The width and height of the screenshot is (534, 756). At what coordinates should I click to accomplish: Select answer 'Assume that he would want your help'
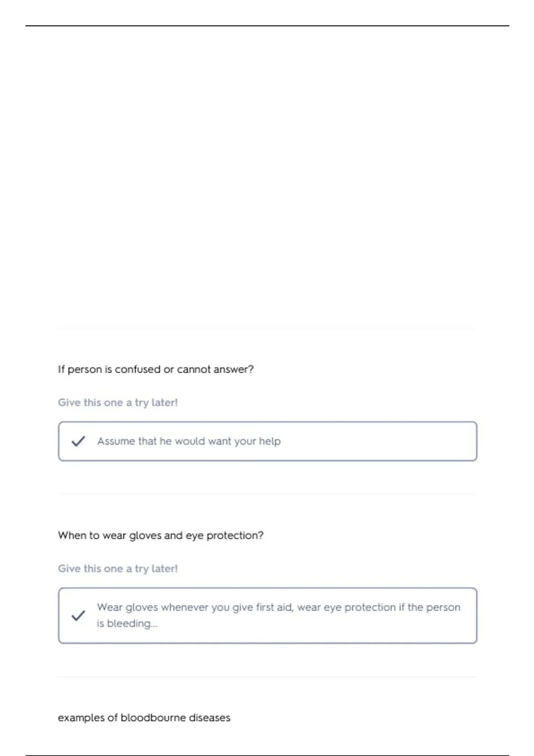pyautogui.click(x=267, y=441)
